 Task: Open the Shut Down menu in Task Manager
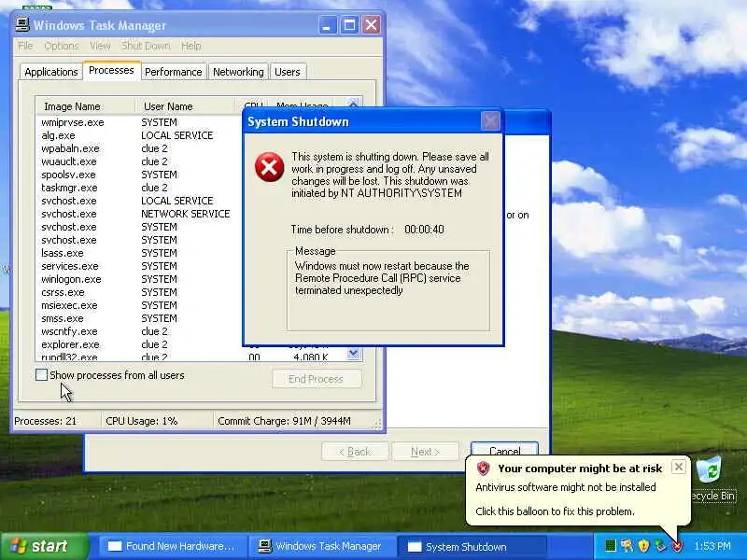[x=146, y=46]
